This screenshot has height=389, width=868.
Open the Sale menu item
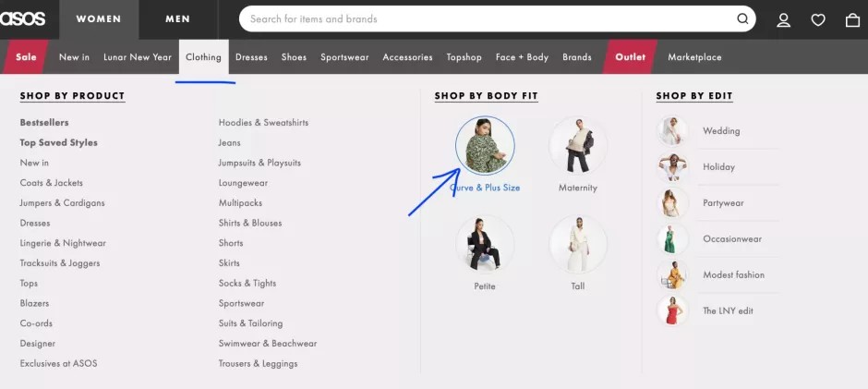(x=26, y=56)
